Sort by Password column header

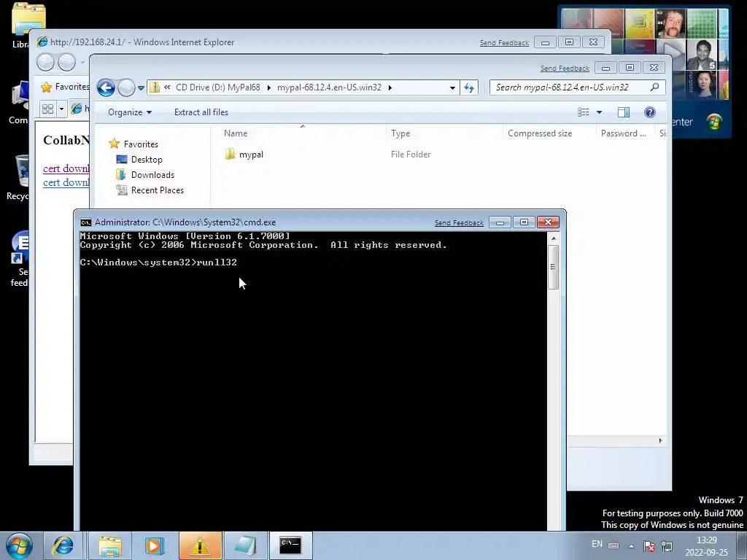625,133
